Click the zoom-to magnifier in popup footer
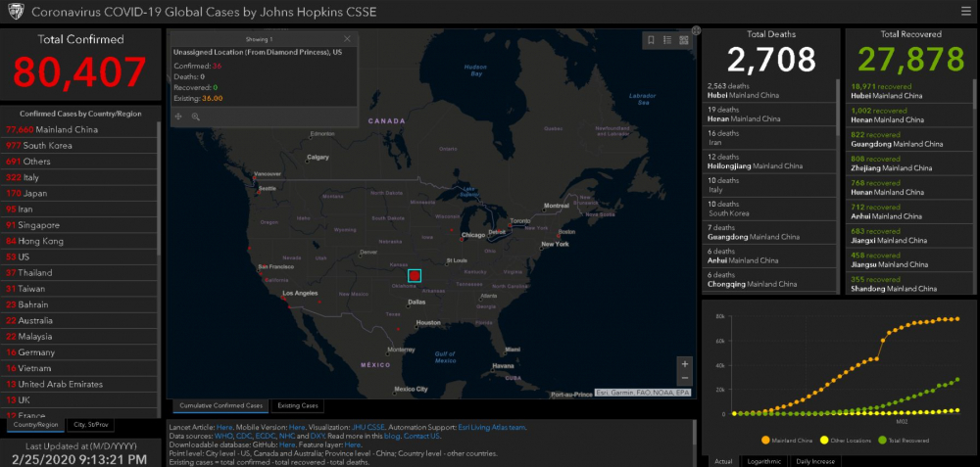 196,117
